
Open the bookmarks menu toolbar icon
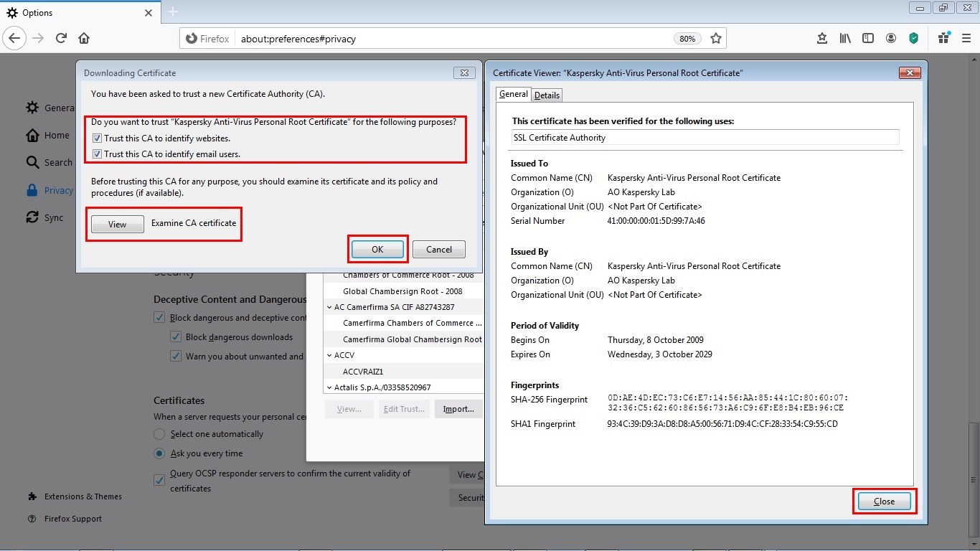click(x=822, y=39)
